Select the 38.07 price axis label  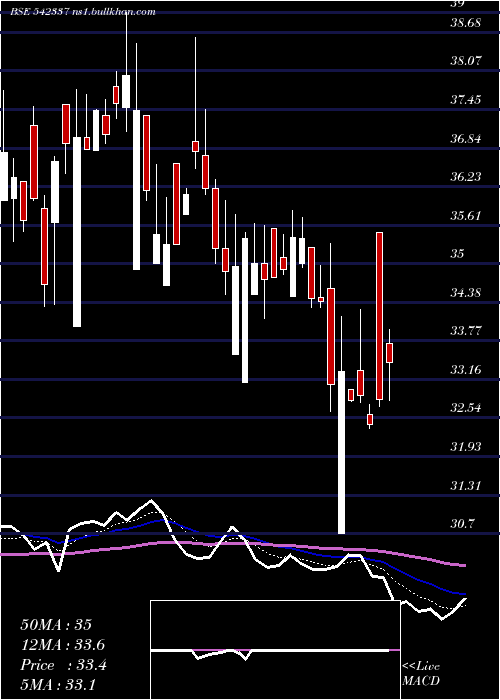[466, 61]
